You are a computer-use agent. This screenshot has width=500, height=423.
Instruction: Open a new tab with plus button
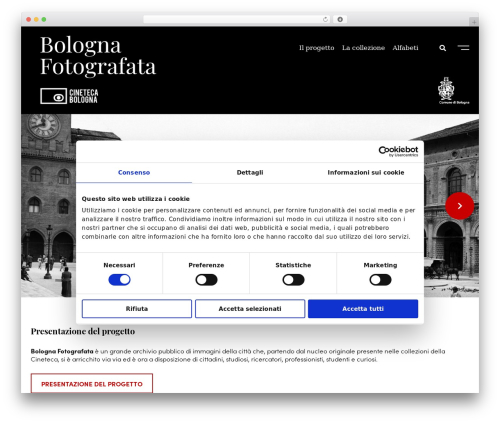[x=474, y=22]
